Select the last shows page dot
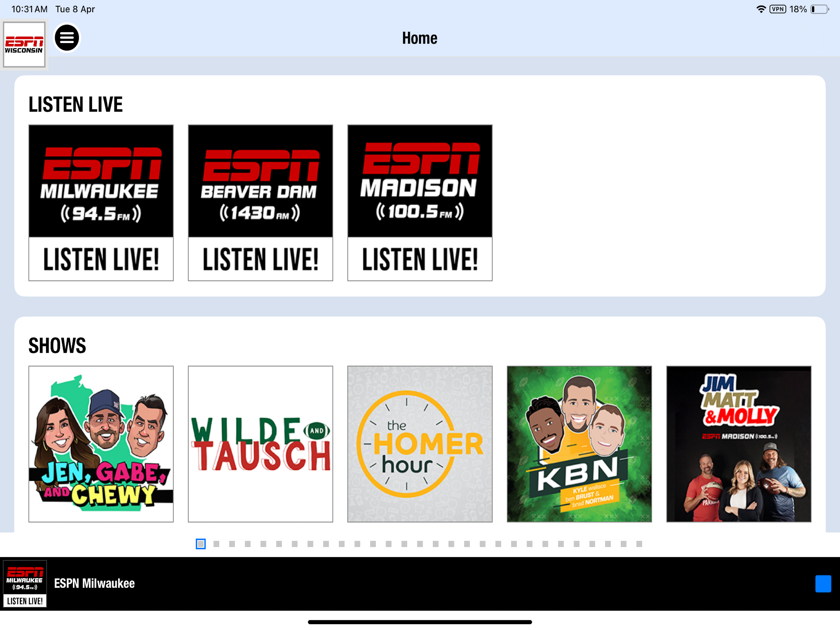This screenshot has width=840, height=630. 639,544
